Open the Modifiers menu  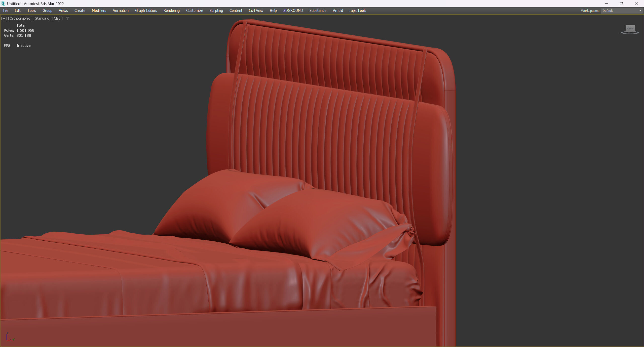point(99,11)
